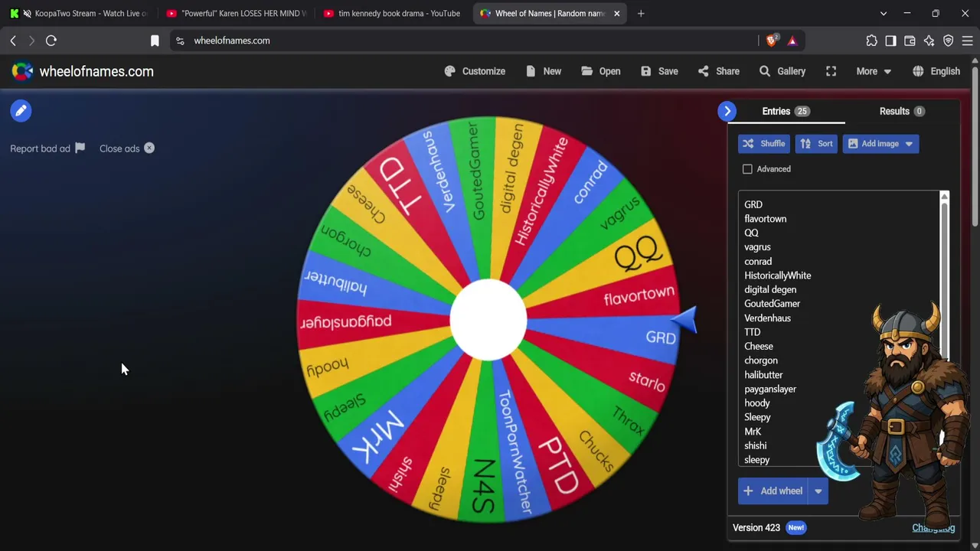Open the wheel Gallery
Image resolution: width=980 pixels, height=551 pixels.
click(x=782, y=71)
